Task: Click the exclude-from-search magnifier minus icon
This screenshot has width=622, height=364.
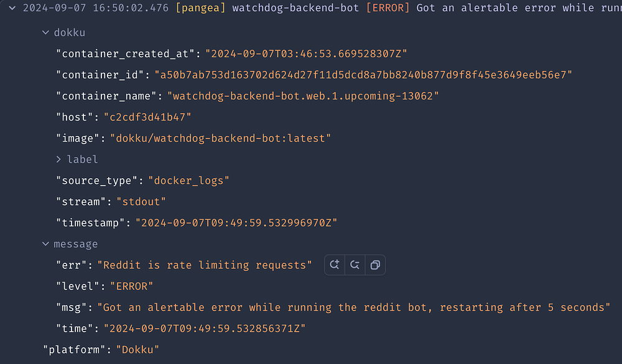Action: (355, 265)
